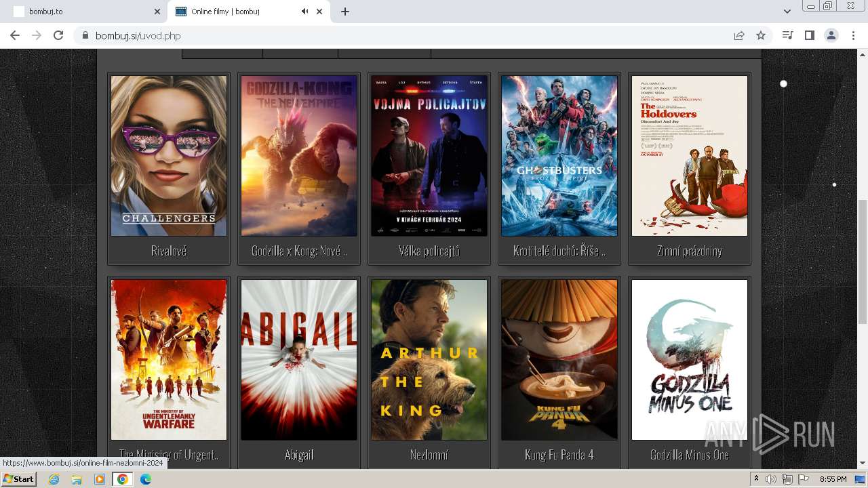Open the Action Center flag icon
868x488 pixels.
[804, 479]
